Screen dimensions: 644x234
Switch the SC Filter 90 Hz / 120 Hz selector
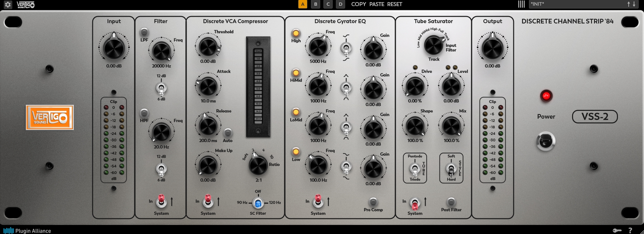point(258,203)
